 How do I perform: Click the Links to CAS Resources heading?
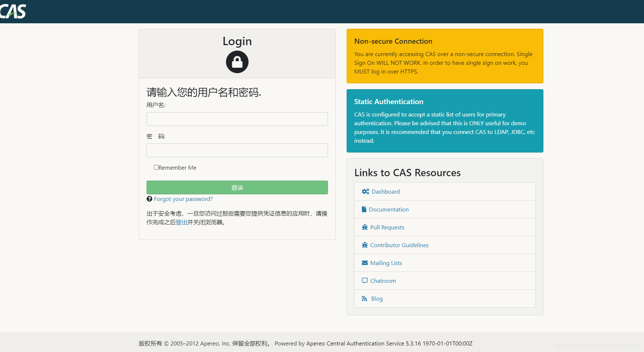407,173
